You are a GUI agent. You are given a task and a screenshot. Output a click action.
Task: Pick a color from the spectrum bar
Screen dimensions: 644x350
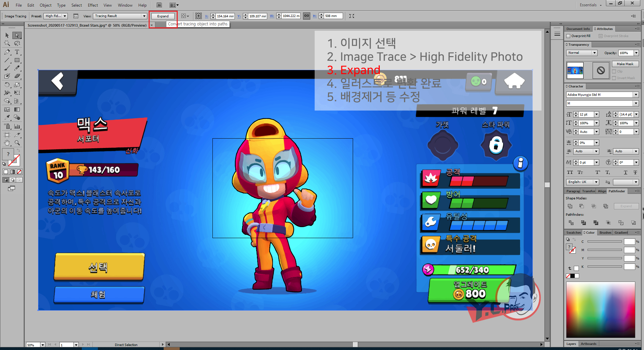pos(601,310)
